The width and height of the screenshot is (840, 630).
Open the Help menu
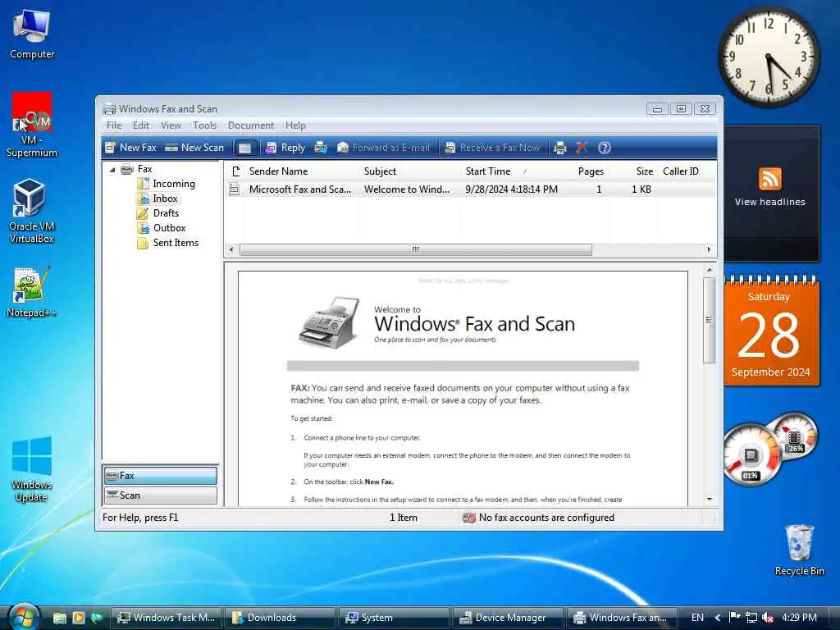(295, 126)
